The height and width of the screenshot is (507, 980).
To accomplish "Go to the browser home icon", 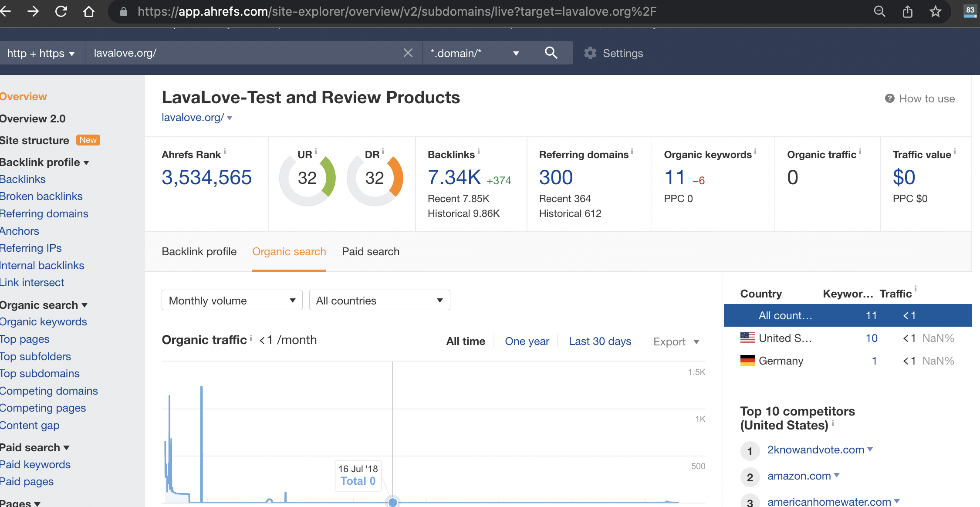I will pyautogui.click(x=89, y=11).
